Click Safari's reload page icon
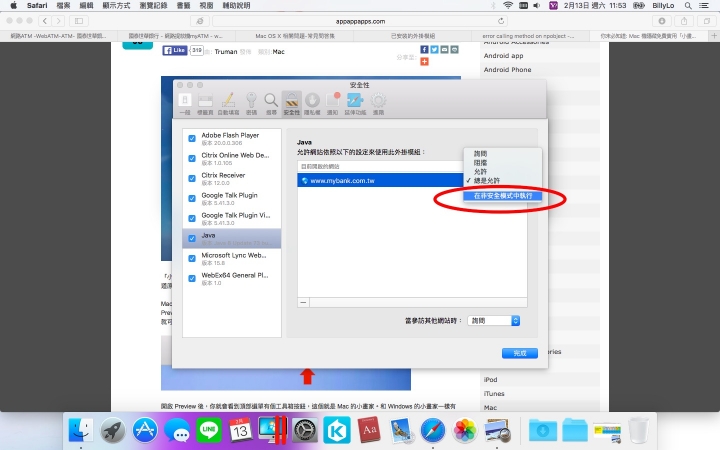Viewport: 720px width, 450px height. coord(501,21)
